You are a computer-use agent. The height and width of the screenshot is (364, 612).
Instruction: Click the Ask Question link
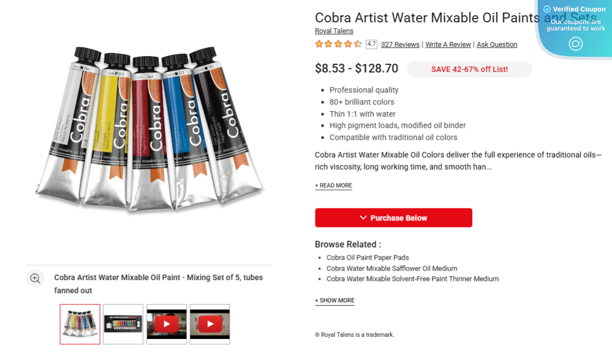pyautogui.click(x=497, y=45)
